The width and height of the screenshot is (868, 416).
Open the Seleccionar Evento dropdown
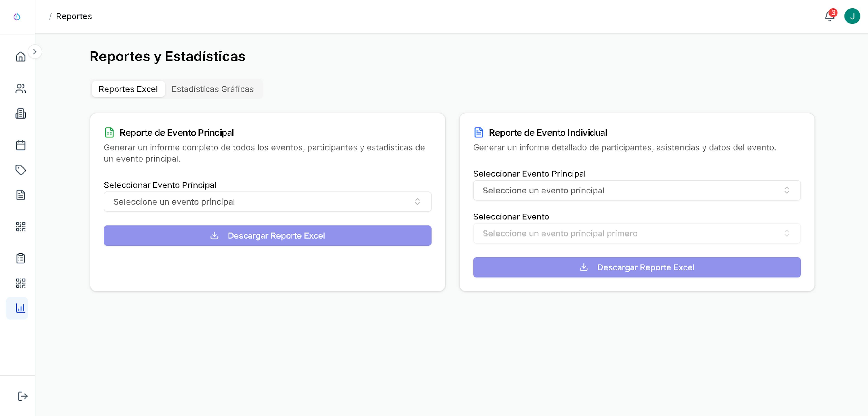[637, 233]
